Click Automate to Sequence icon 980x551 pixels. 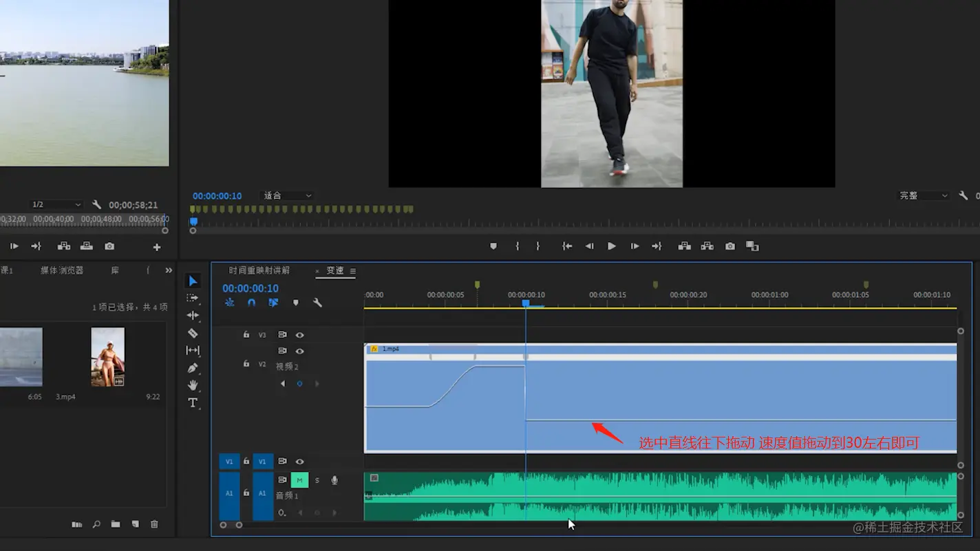point(77,524)
